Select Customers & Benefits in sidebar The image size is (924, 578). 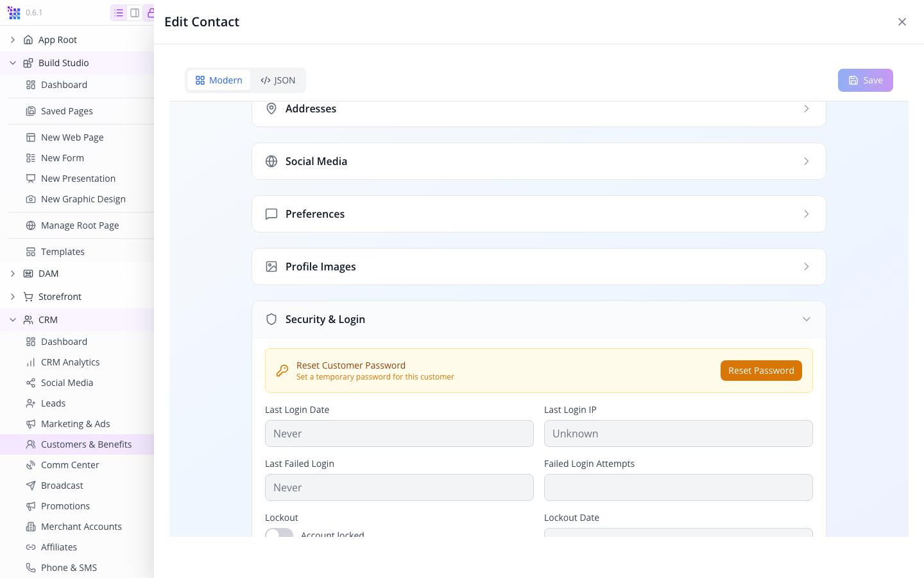tap(77, 444)
